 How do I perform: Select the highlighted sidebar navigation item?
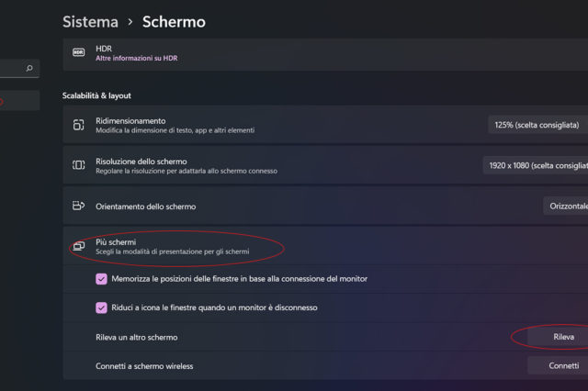(18, 101)
